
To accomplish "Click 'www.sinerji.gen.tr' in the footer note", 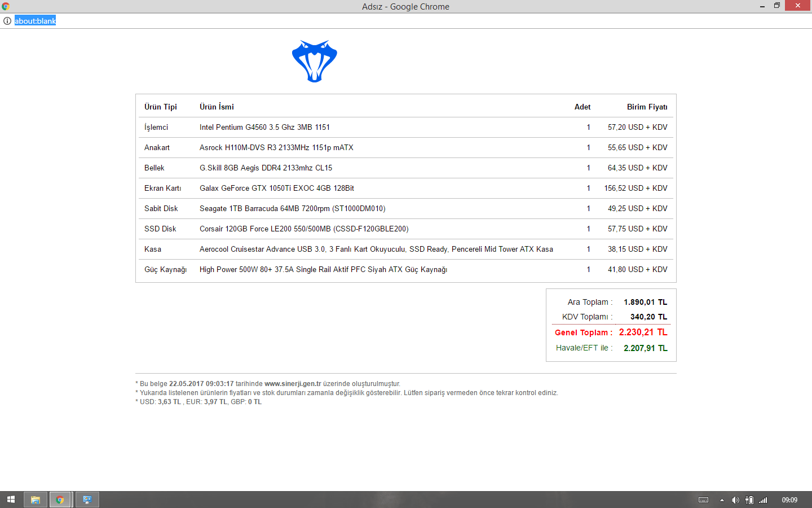I will click(x=293, y=384).
